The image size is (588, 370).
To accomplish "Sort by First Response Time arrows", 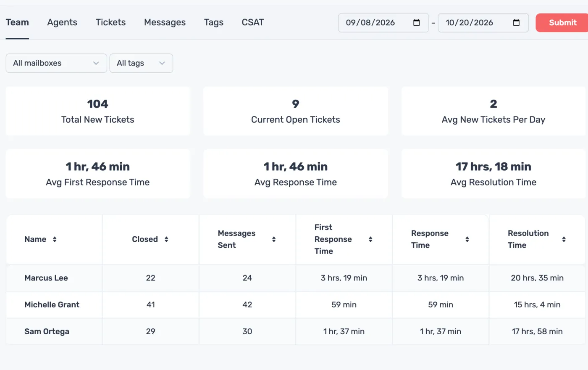I will pos(370,239).
